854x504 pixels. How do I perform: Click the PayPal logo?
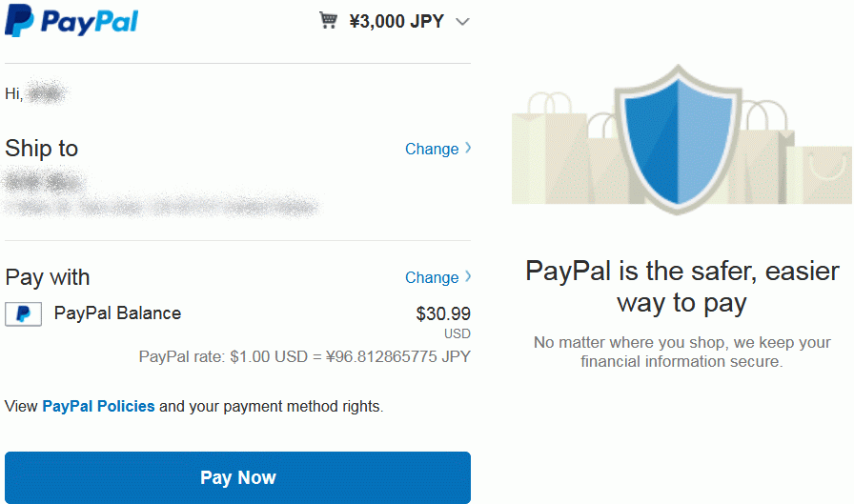71,21
